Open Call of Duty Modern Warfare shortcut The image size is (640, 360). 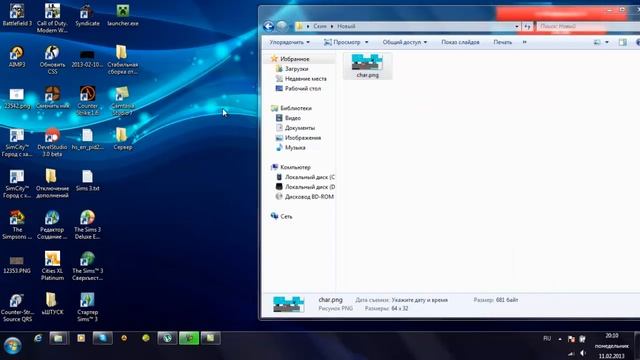click(x=52, y=18)
